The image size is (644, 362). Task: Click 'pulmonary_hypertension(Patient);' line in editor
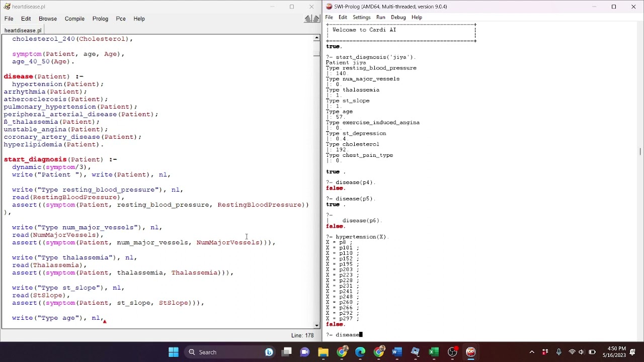pos(70,107)
